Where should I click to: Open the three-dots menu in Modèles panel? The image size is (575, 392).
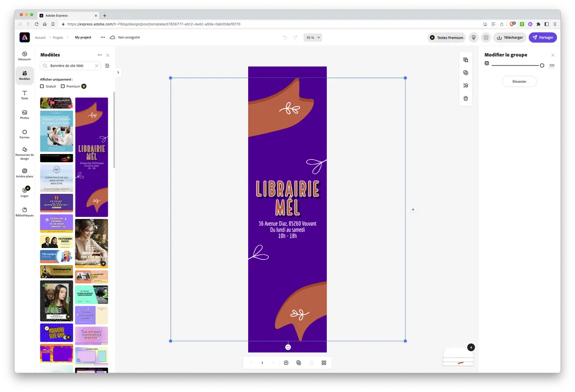100,55
